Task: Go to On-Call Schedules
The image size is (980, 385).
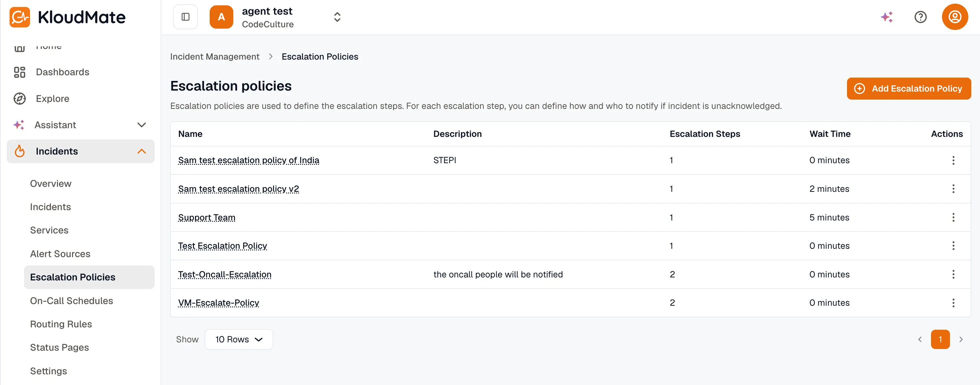Action: pos(72,301)
